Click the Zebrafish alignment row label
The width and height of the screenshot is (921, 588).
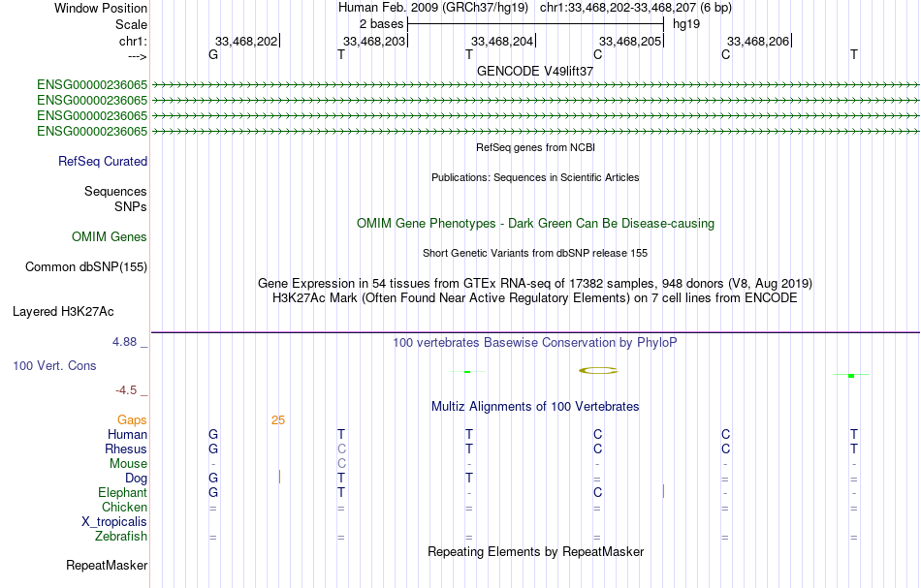[x=121, y=536]
